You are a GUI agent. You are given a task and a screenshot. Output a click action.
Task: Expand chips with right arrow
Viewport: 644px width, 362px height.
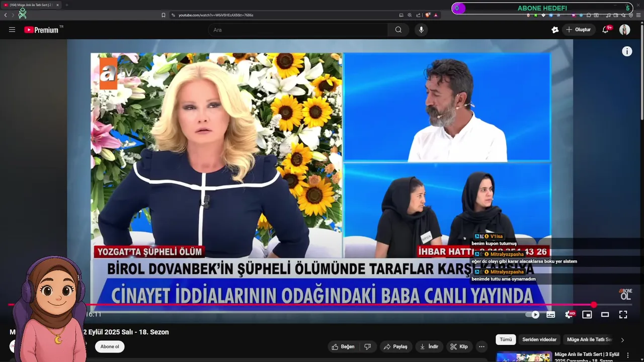[x=622, y=340]
